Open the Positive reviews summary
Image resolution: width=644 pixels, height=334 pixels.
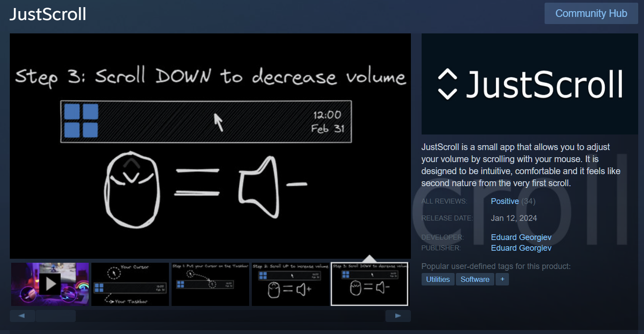click(x=505, y=201)
